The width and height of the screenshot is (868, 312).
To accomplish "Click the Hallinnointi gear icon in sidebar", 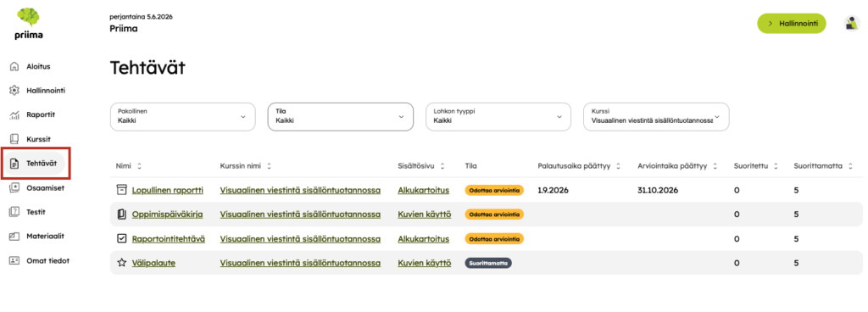I will 15,90.
